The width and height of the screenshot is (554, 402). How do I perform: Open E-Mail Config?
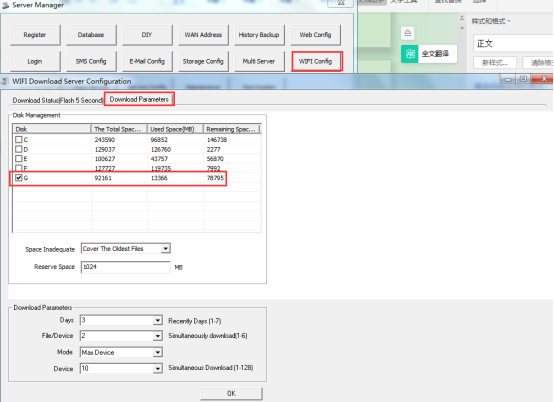[147, 61]
